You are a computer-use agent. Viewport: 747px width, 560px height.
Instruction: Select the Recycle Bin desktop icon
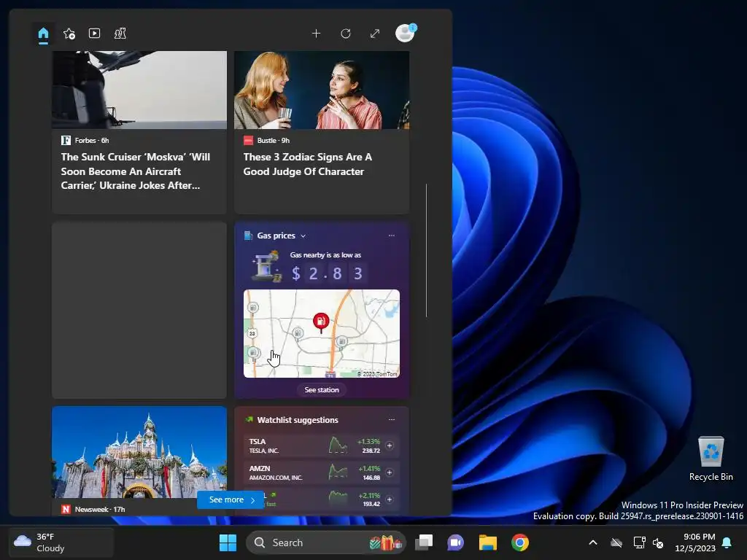click(x=711, y=459)
